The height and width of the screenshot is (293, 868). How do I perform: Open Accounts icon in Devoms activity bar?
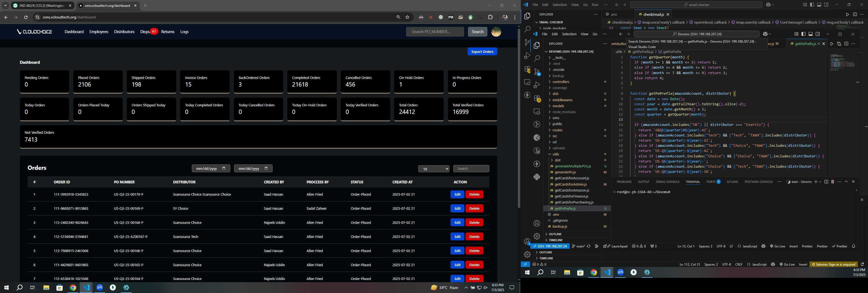537,223
